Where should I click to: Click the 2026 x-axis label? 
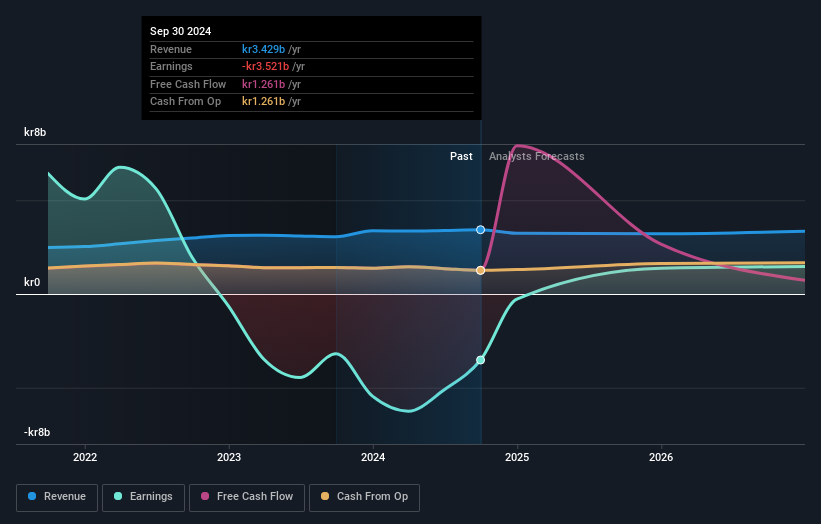pos(661,458)
